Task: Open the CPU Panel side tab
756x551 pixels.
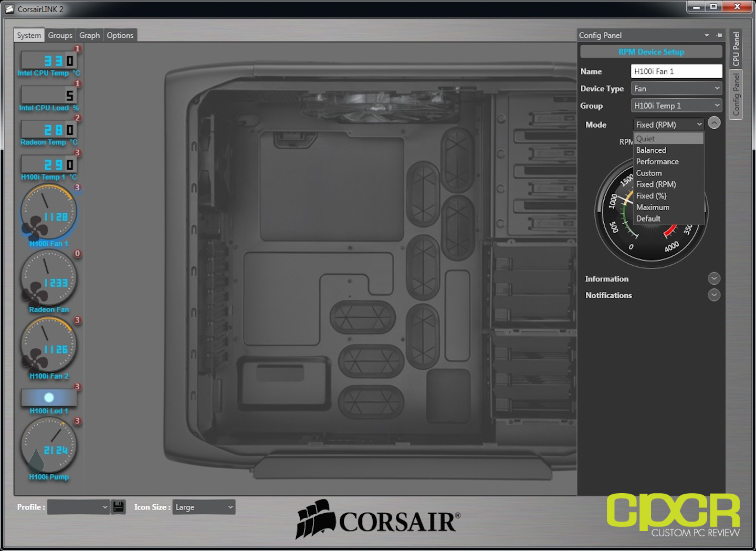Action: (736, 48)
